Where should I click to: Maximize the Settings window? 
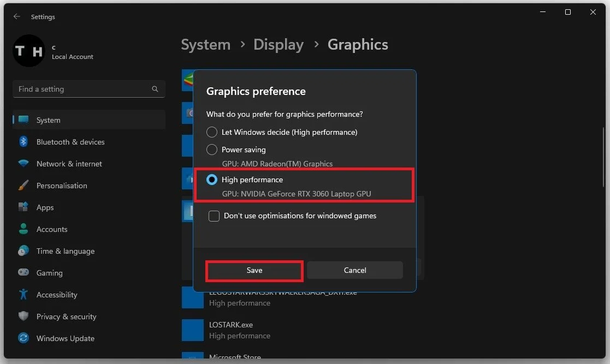567,12
